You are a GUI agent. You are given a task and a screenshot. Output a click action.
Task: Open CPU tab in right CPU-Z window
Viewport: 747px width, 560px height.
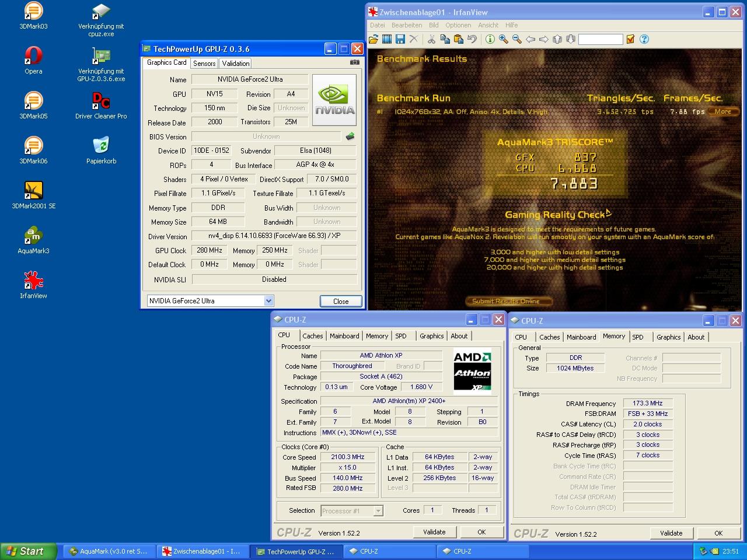click(x=521, y=337)
